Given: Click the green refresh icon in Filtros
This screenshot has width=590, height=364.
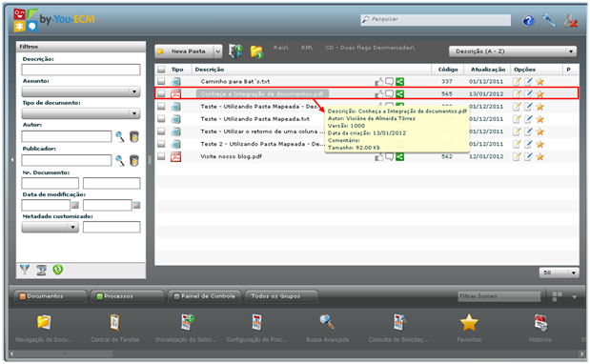Looking at the screenshot, I should (x=57, y=270).
